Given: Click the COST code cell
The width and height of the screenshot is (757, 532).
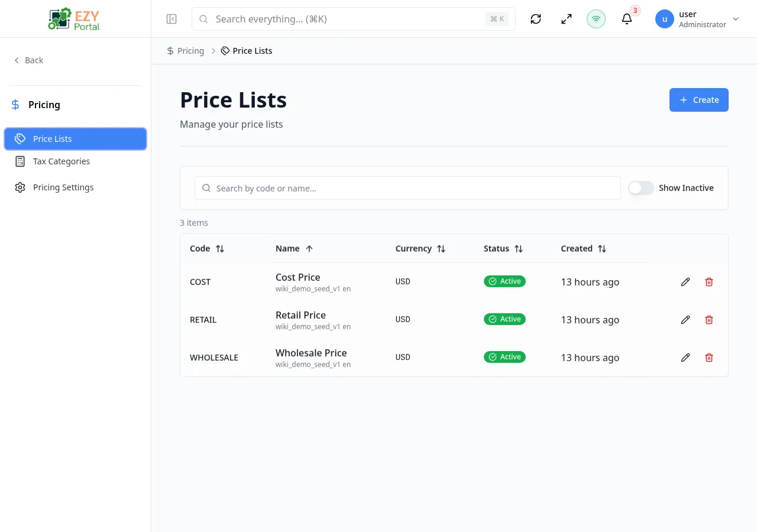Looking at the screenshot, I should point(200,282).
